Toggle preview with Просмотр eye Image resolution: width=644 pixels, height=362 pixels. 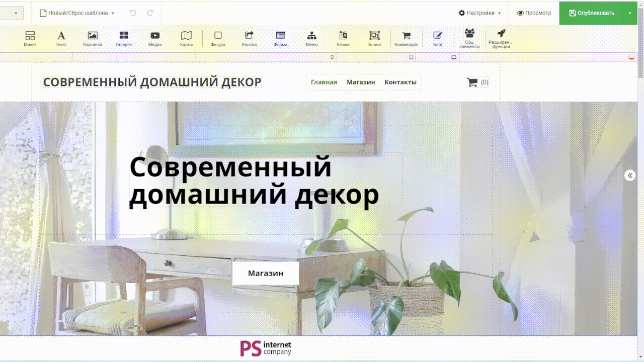(x=534, y=13)
